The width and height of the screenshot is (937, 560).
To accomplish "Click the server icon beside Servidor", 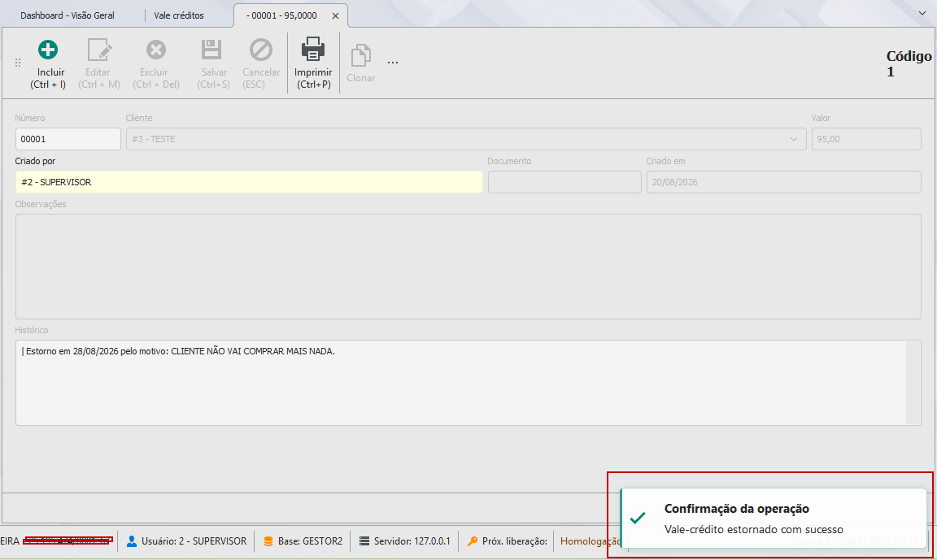I will [x=364, y=541].
